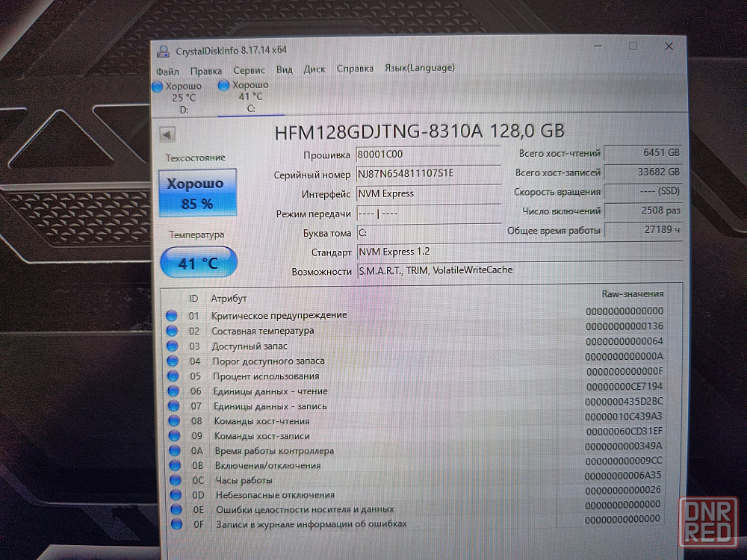Click the Прошивка field 80001C00
Viewport: 747px width, 560px height.
[x=428, y=155]
